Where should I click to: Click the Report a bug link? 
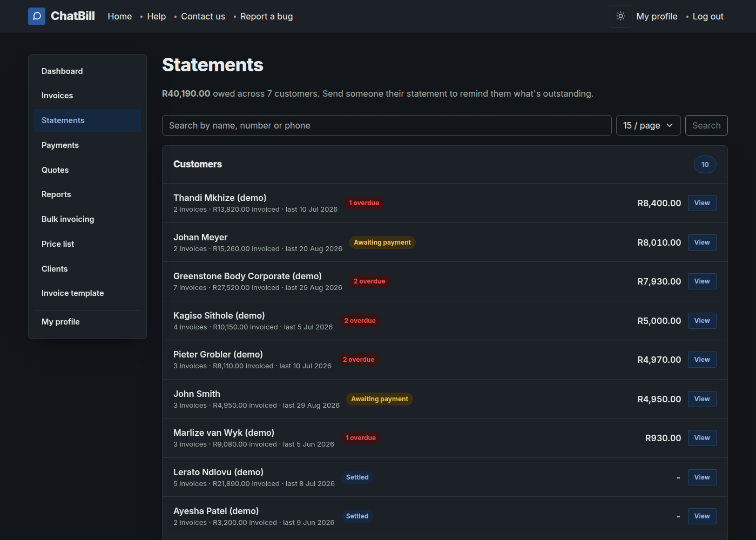(267, 16)
